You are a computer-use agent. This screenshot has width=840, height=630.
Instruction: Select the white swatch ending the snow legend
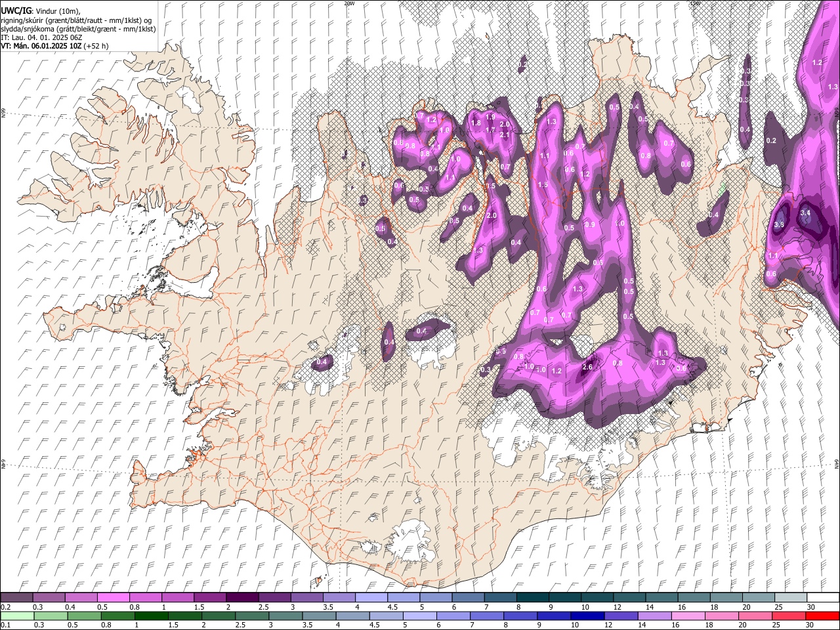click(x=823, y=598)
